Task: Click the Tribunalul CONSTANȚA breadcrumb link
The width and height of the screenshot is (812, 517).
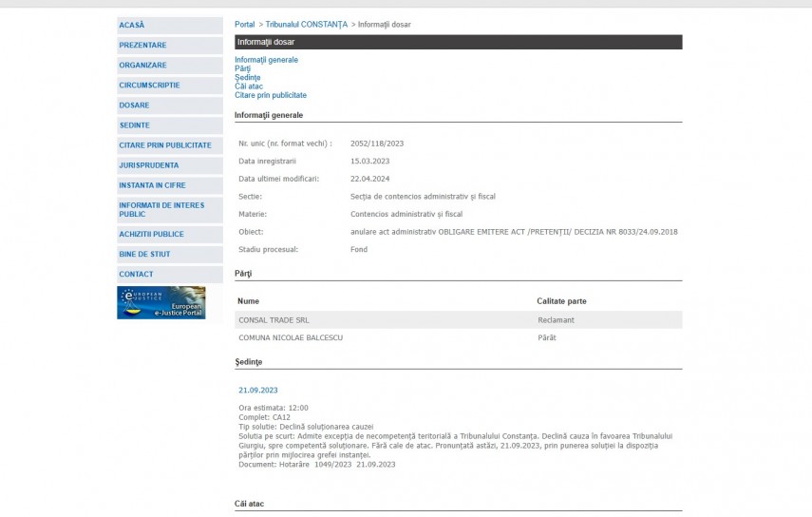Action: coord(307,25)
